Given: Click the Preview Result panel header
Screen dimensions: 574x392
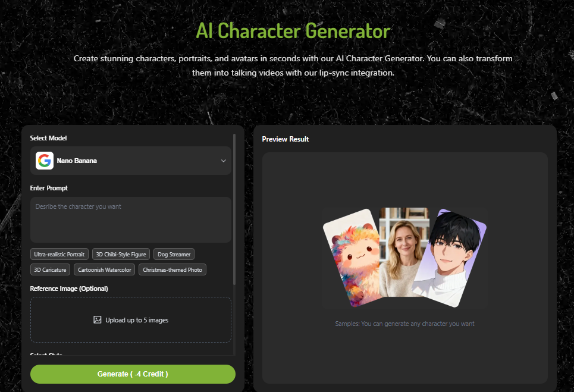Looking at the screenshot, I should pyautogui.click(x=285, y=139).
